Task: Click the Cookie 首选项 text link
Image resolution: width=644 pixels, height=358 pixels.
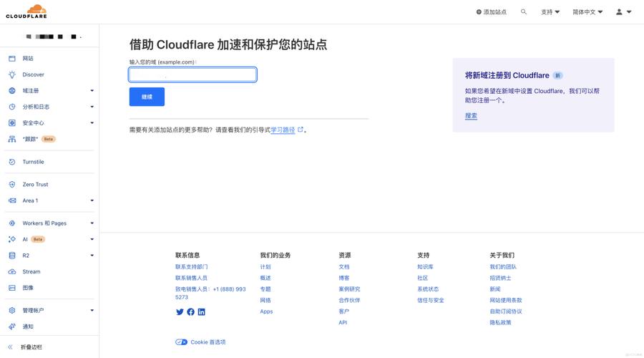Action: tap(208, 342)
